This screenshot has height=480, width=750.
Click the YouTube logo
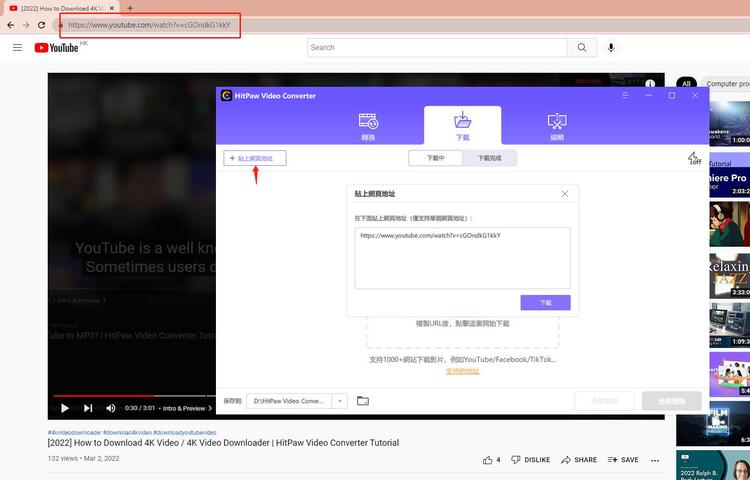tap(56, 47)
